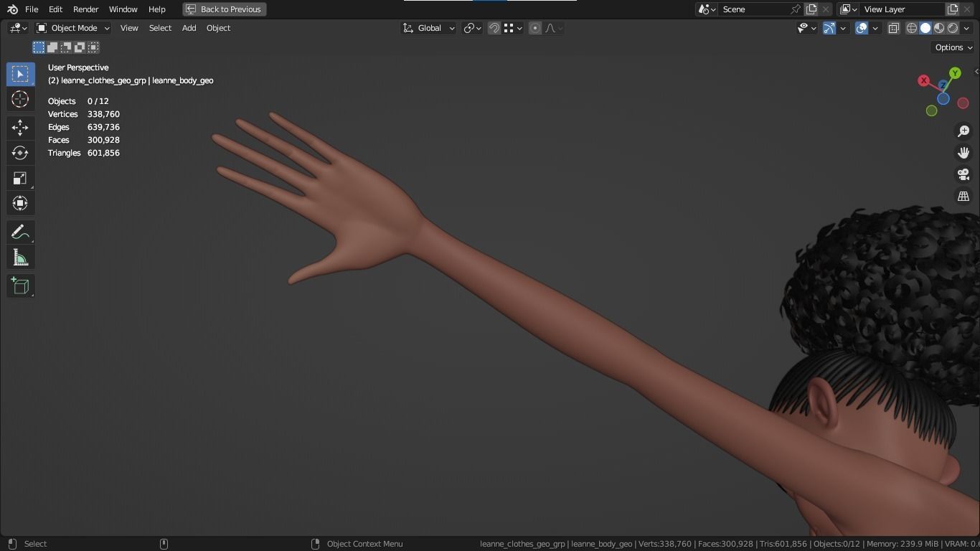
Task: Activate the Scale tool
Action: pyautogui.click(x=20, y=178)
